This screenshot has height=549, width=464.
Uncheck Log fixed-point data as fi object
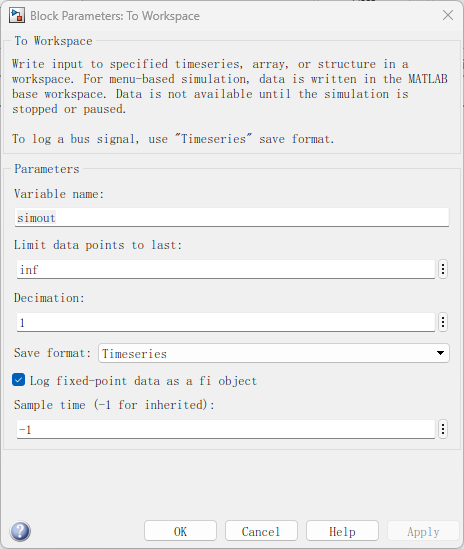pos(19,380)
